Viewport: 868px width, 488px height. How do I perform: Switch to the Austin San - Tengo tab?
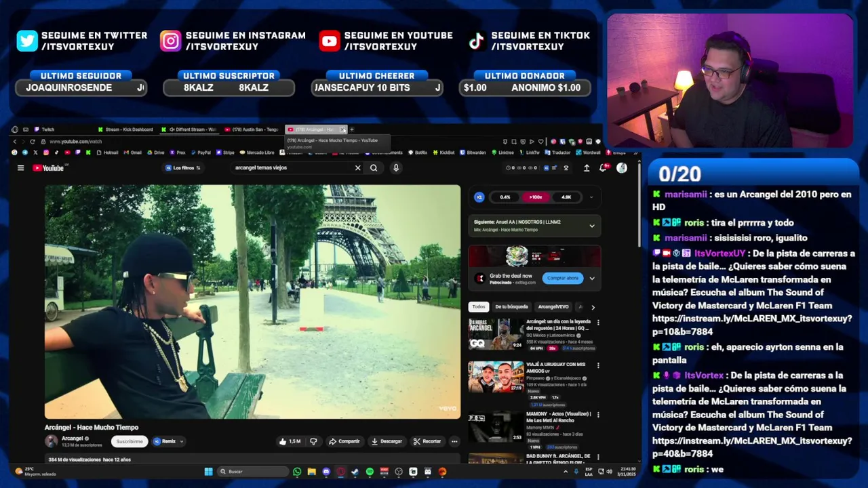point(252,129)
